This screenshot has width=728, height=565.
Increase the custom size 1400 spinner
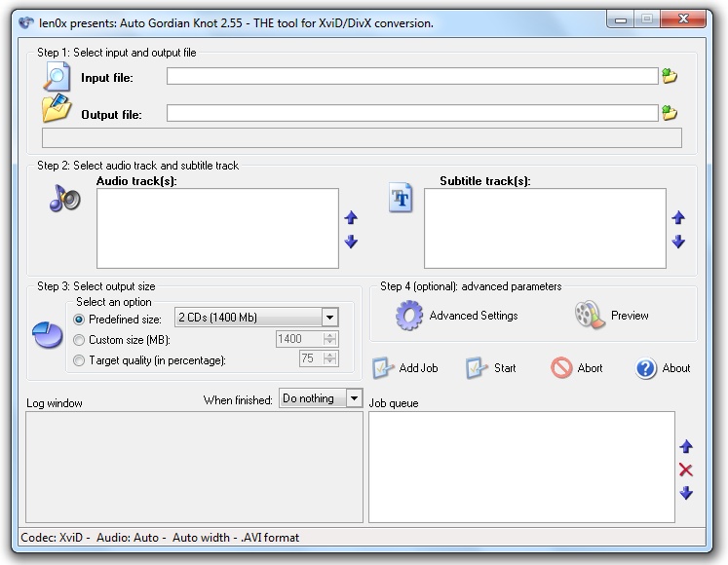(330, 335)
